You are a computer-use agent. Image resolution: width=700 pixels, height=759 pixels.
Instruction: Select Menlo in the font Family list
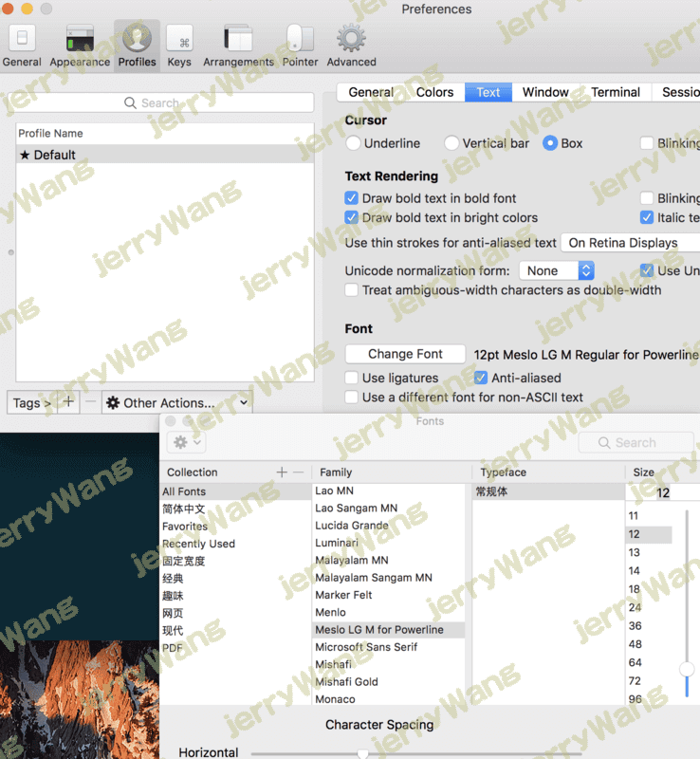(x=330, y=612)
